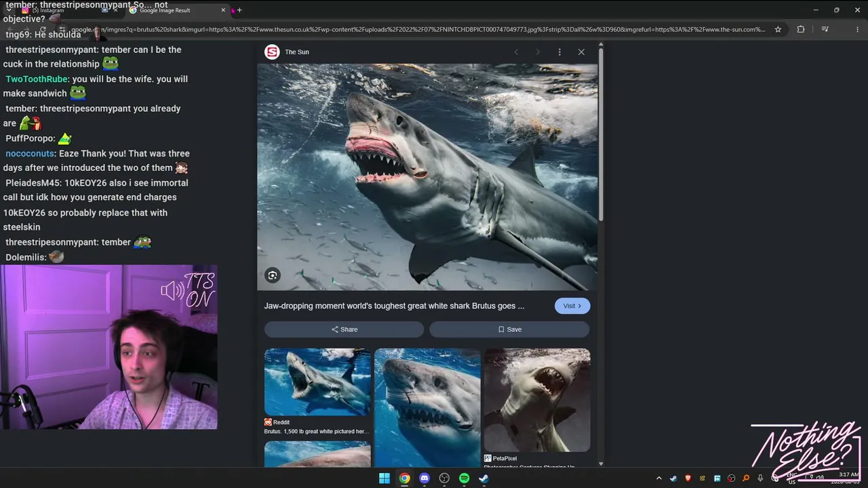This screenshot has width=868, height=488.
Task: Open Spotify from the taskbar
Action: 464,479
